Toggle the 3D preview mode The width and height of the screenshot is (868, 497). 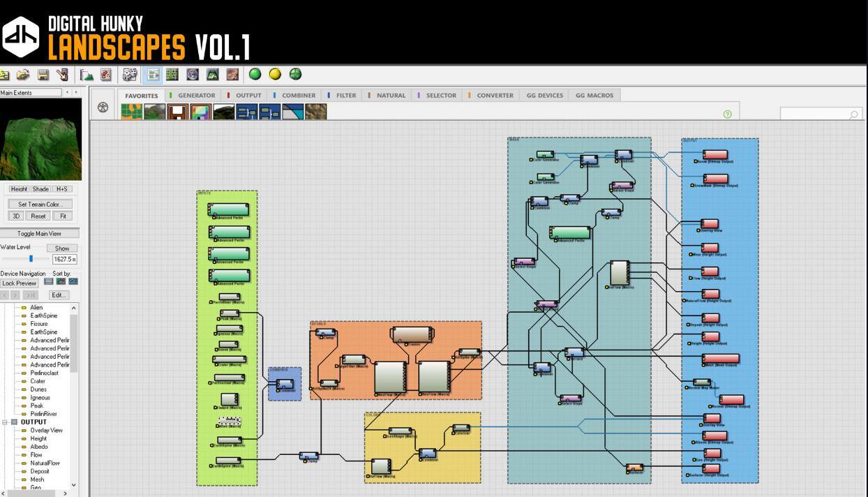pyautogui.click(x=17, y=216)
